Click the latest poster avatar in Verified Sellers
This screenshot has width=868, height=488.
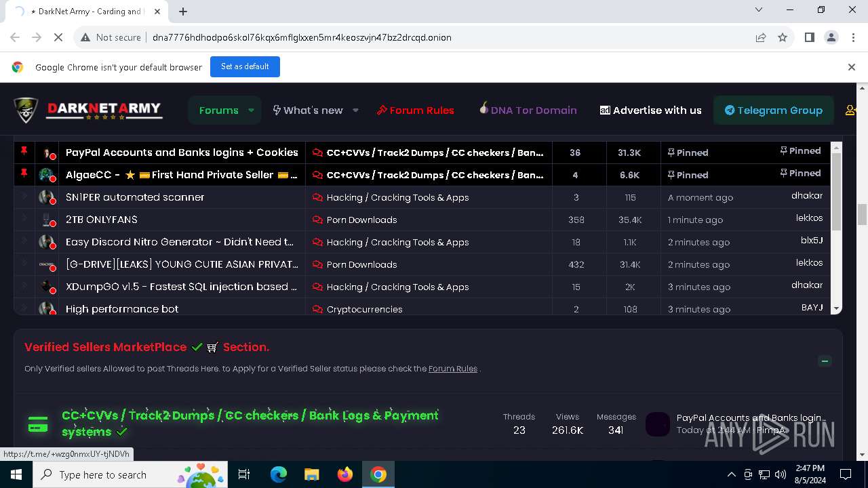[657, 424]
